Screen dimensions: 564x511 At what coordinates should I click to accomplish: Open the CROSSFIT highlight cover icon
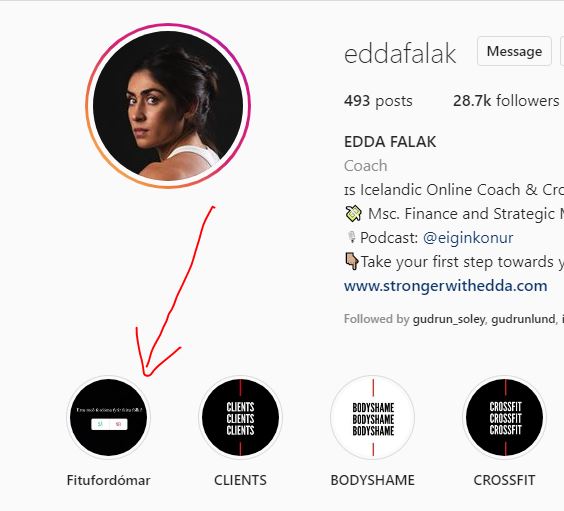(504, 418)
